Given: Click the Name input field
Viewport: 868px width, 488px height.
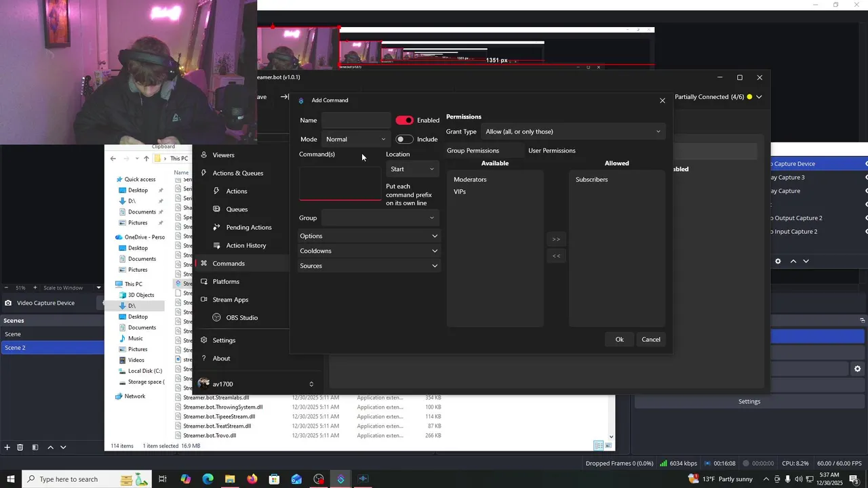Looking at the screenshot, I should pos(356,120).
